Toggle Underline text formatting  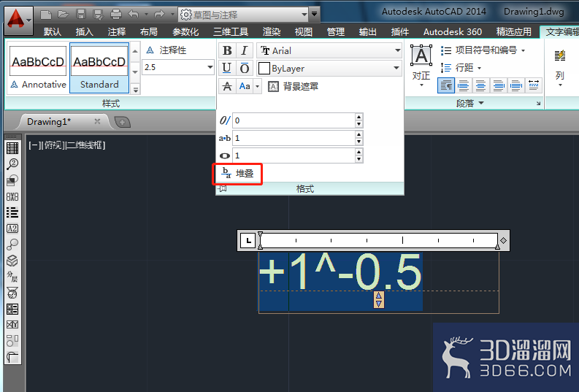[227, 68]
